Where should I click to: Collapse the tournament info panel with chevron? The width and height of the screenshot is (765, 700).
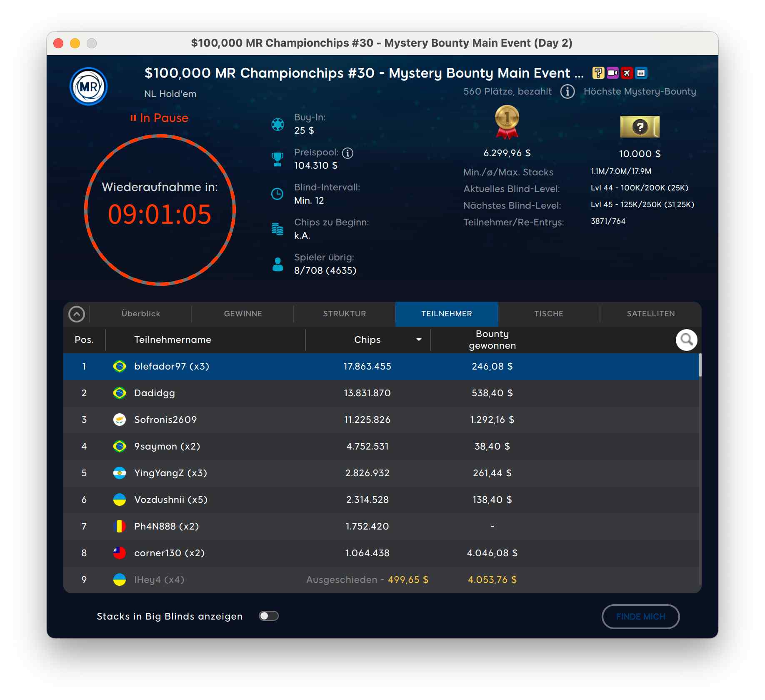(x=77, y=314)
